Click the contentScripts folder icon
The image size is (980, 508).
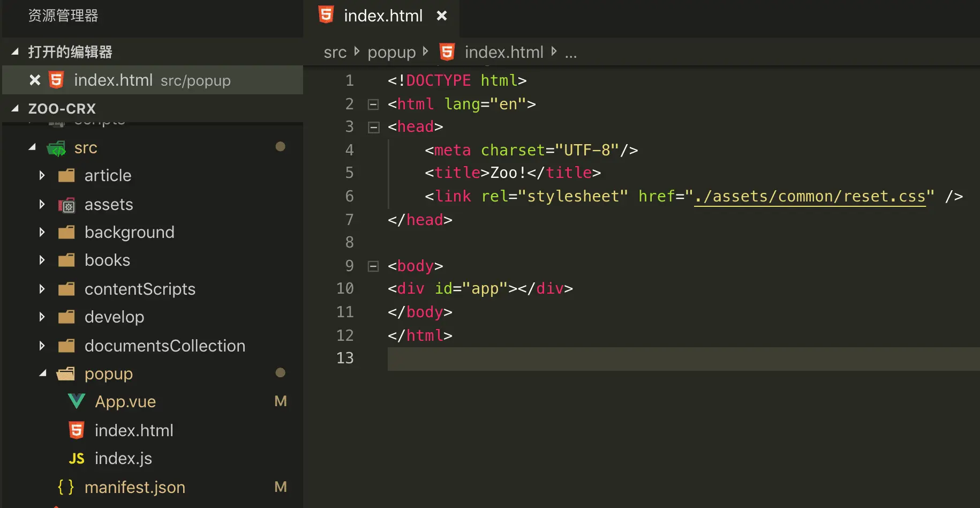coord(66,289)
